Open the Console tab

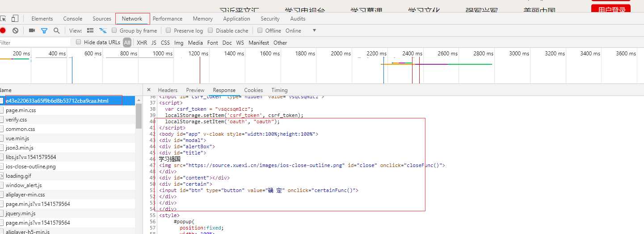coord(73,19)
